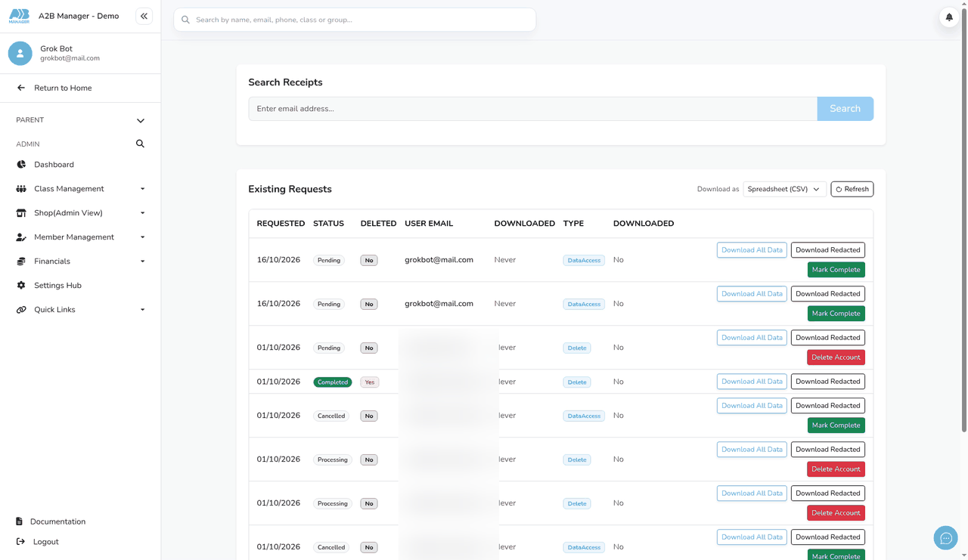The height and width of the screenshot is (560, 968).
Task: Click the Member Management user-edit icon
Action: (21, 237)
